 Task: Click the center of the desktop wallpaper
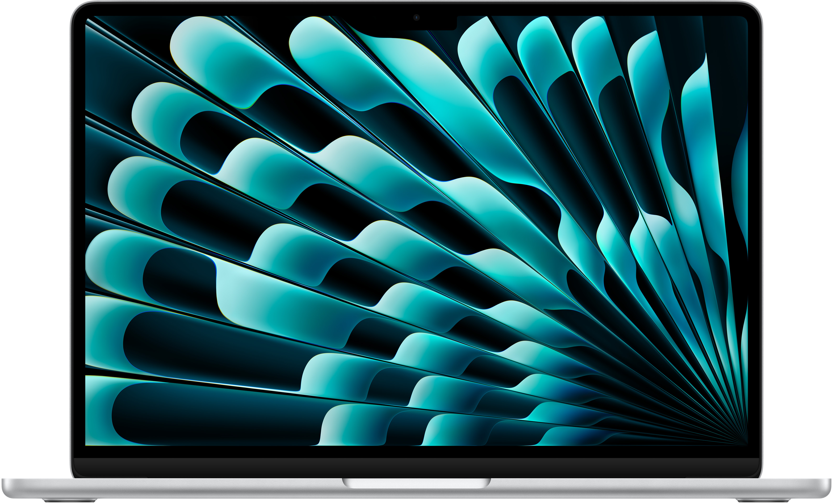416,231
